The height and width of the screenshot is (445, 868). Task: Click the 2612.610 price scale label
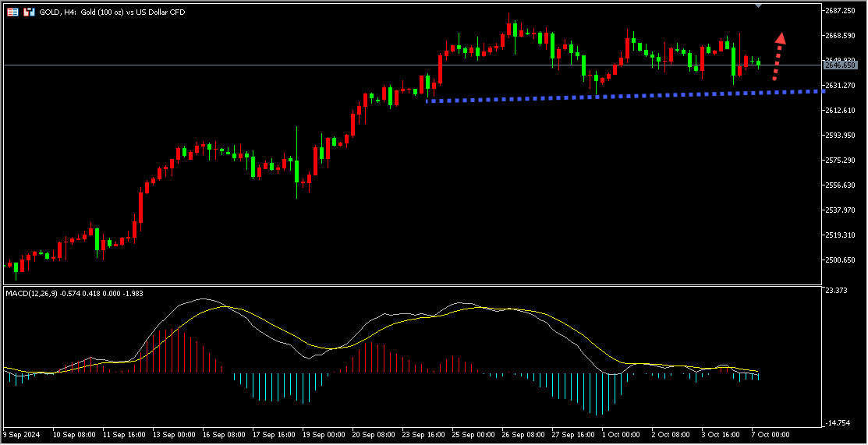coord(841,110)
